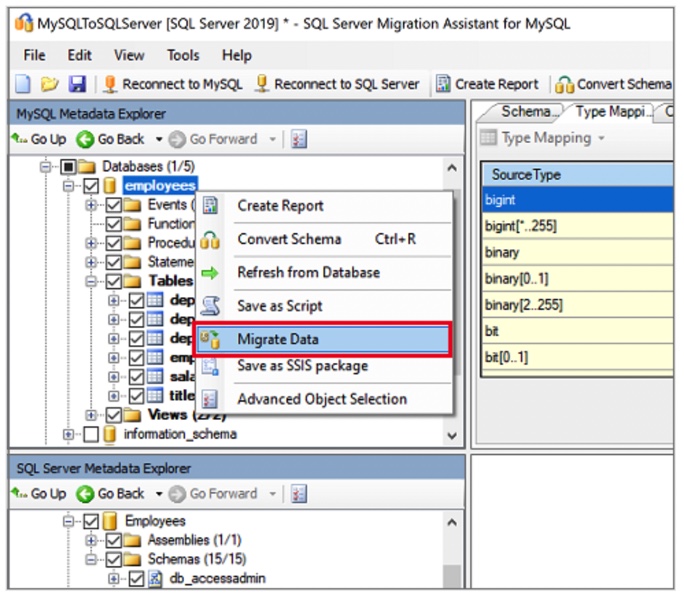Screen dimensions: 684x599
Task: Open Go Back dropdown in SQL Server explorer
Action: point(159,494)
